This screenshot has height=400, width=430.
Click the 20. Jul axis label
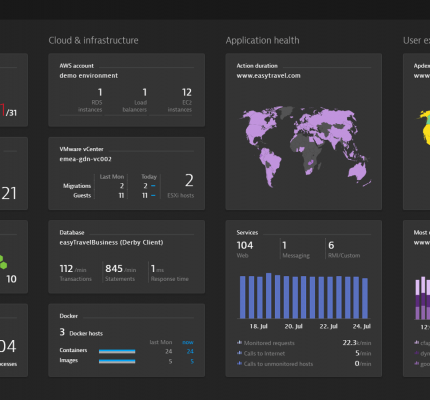pos(293,326)
